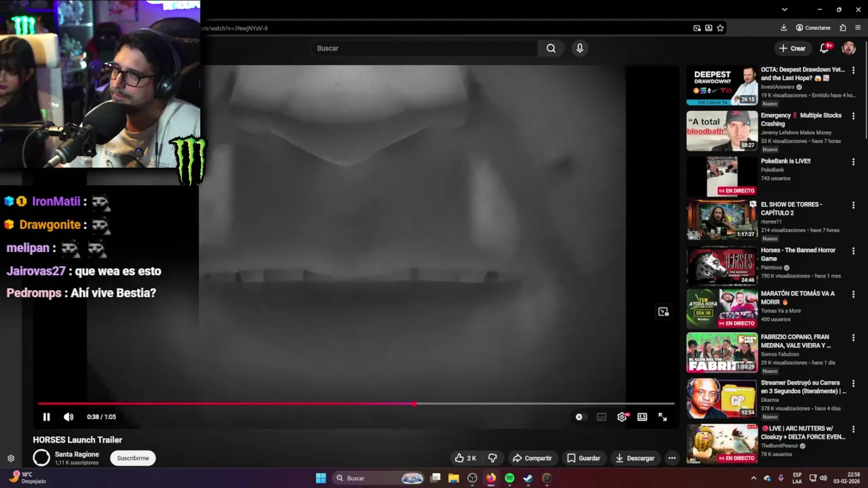This screenshot has width=868, height=488.
Task: Dislike the video
Action: click(x=493, y=458)
